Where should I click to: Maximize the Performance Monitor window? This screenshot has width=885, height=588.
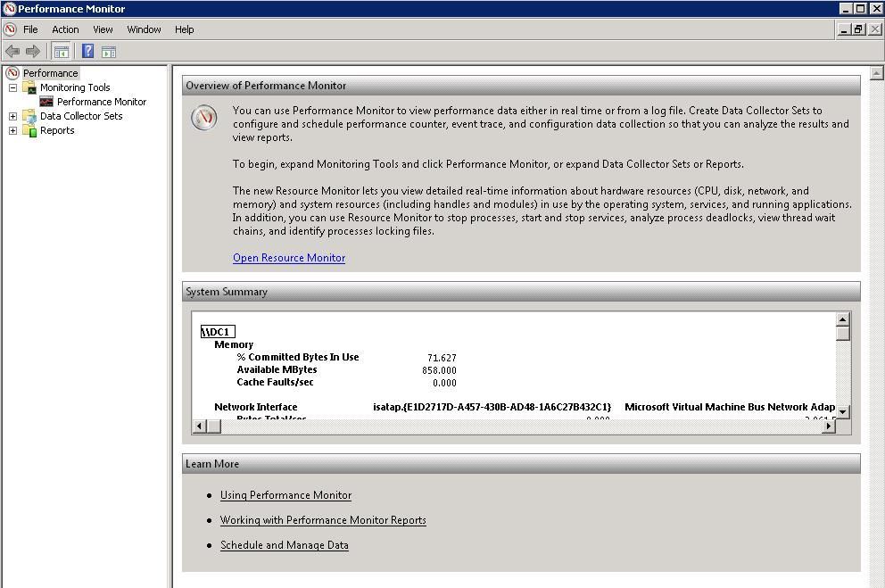[860, 8]
